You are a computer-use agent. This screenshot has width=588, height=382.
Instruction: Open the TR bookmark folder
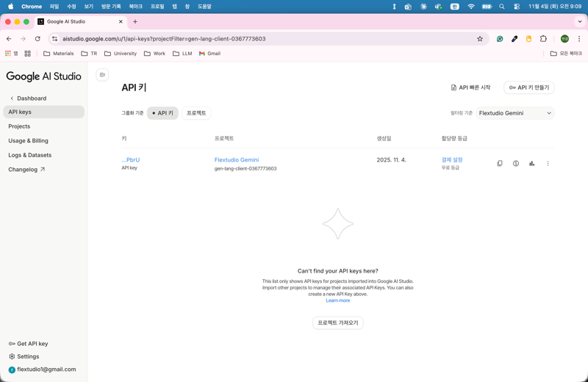point(89,54)
